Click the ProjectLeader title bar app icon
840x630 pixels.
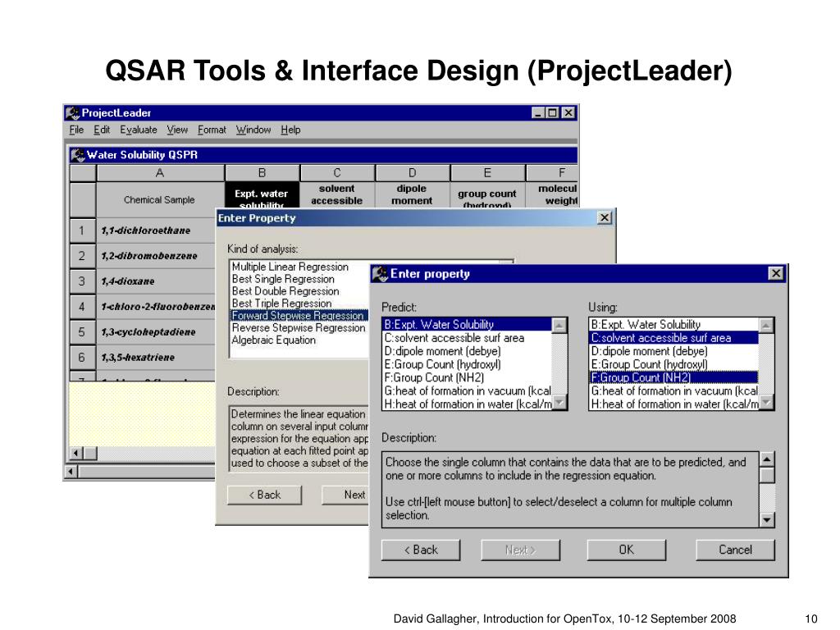tap(73, 113)
